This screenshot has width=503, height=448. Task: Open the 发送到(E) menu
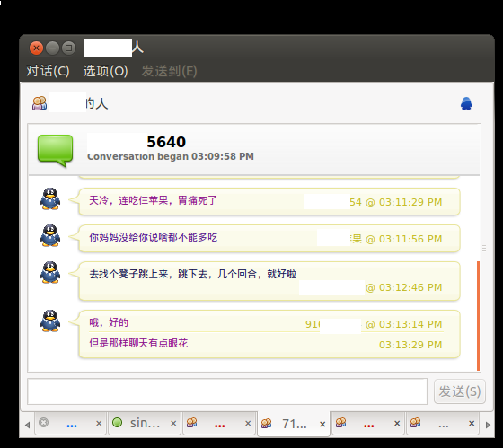pyautogui.click(x=169, y=71)
